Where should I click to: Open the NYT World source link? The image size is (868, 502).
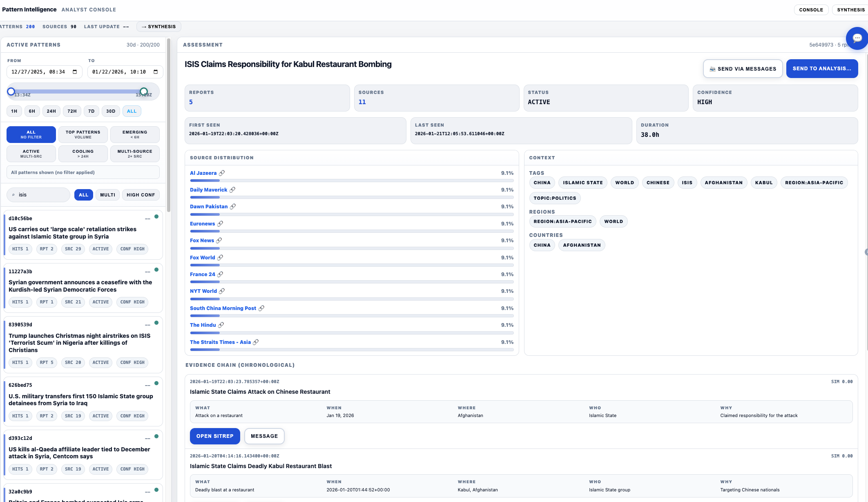pos(203,291)
